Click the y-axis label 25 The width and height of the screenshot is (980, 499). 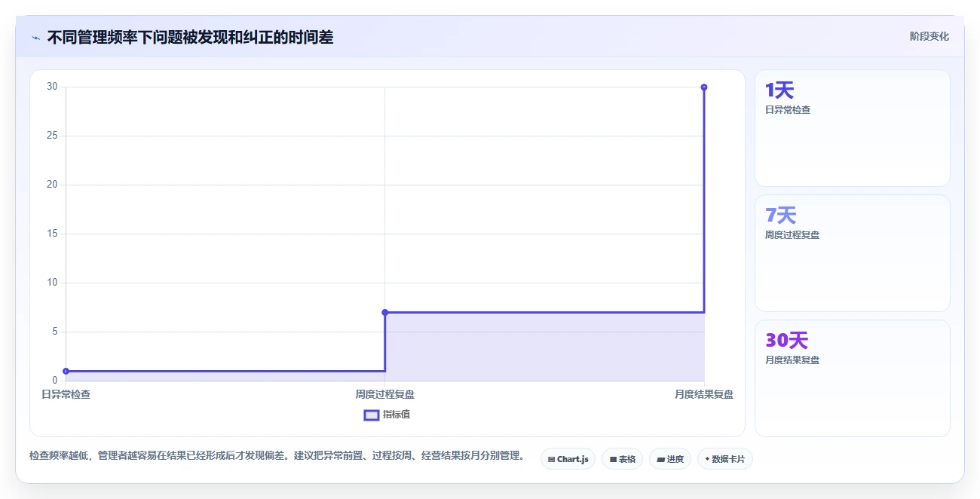click(x=52, y=136)
